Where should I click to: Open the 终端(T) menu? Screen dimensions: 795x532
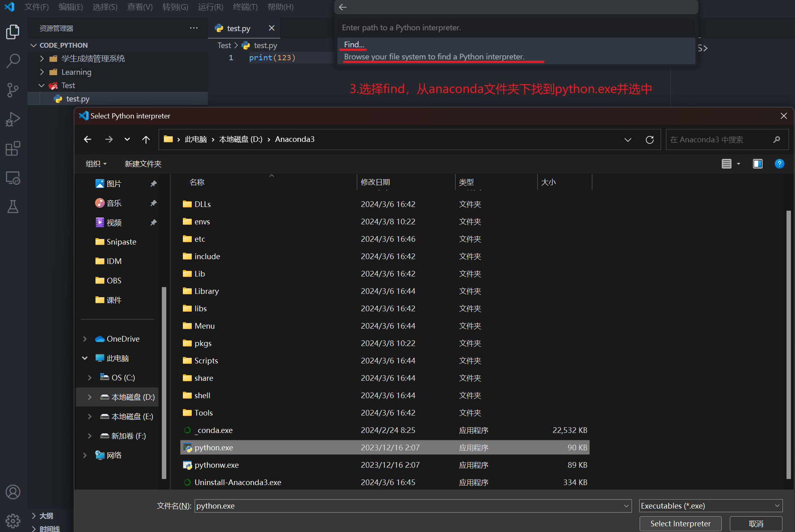coord(245,7)
